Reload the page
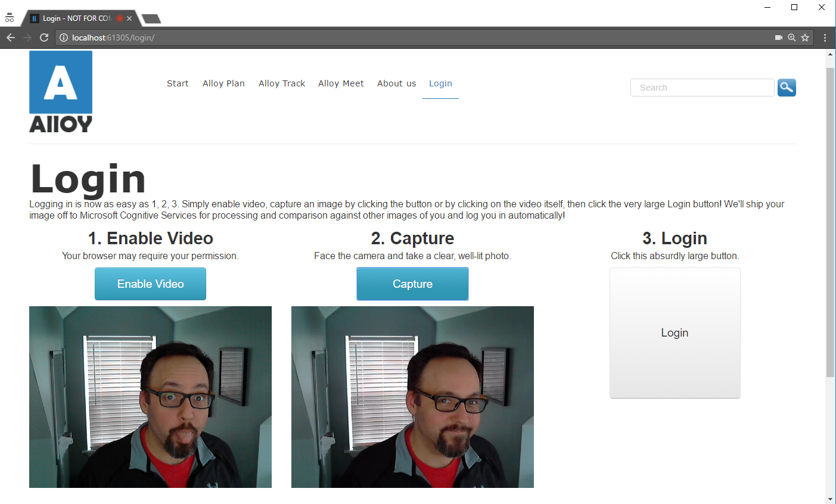Image resolution: width=836 pixels, height=504 pixels. 44,37
